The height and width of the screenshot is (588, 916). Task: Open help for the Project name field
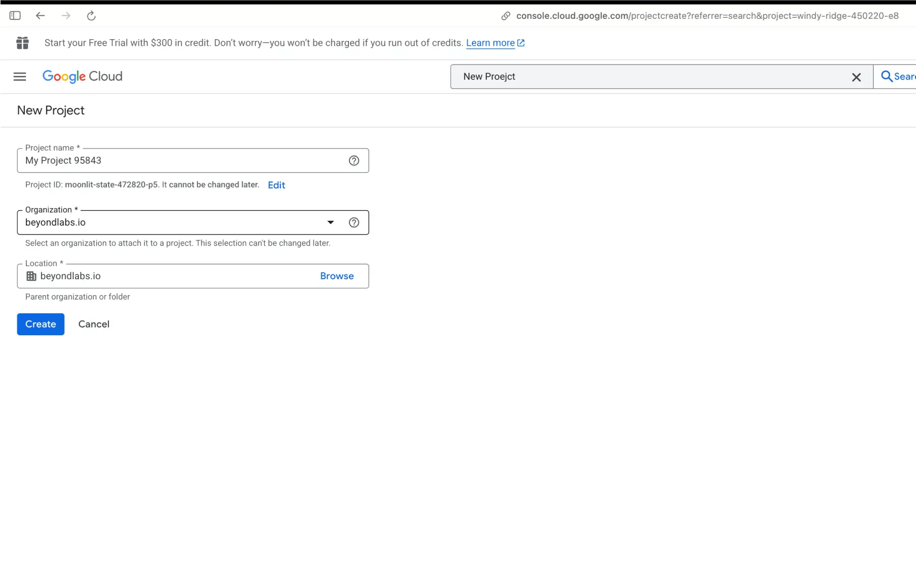click(354, 161)
